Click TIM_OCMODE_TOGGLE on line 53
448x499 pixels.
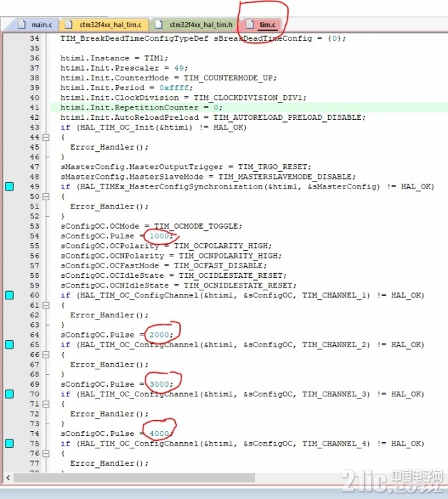tap(196, 226)
